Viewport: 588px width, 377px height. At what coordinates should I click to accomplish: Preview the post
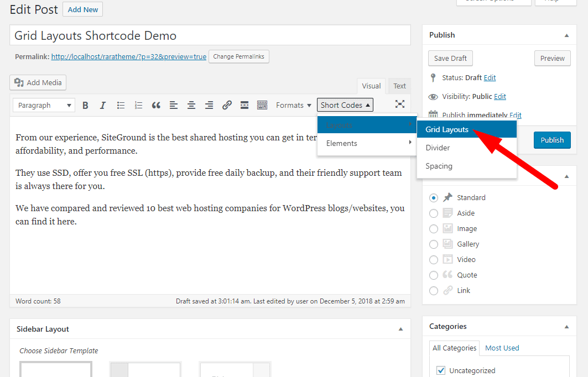coord(553,58)
